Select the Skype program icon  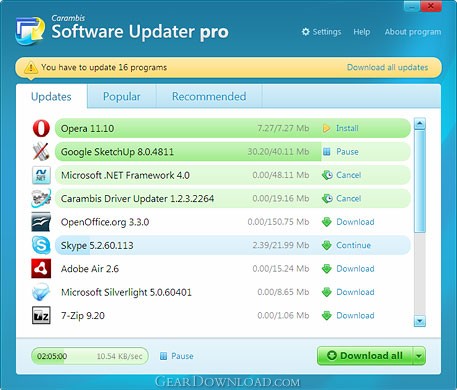click(41, 245)
